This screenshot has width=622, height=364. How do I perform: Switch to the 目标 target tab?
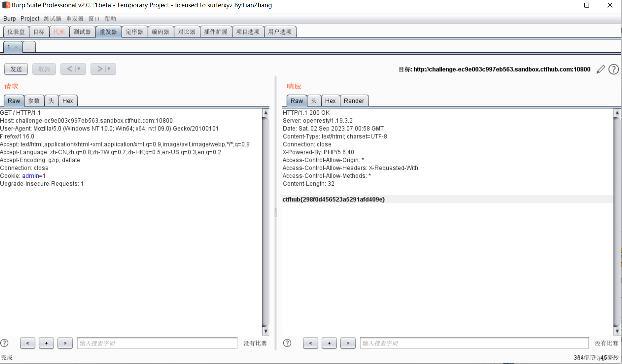point(39,32)
